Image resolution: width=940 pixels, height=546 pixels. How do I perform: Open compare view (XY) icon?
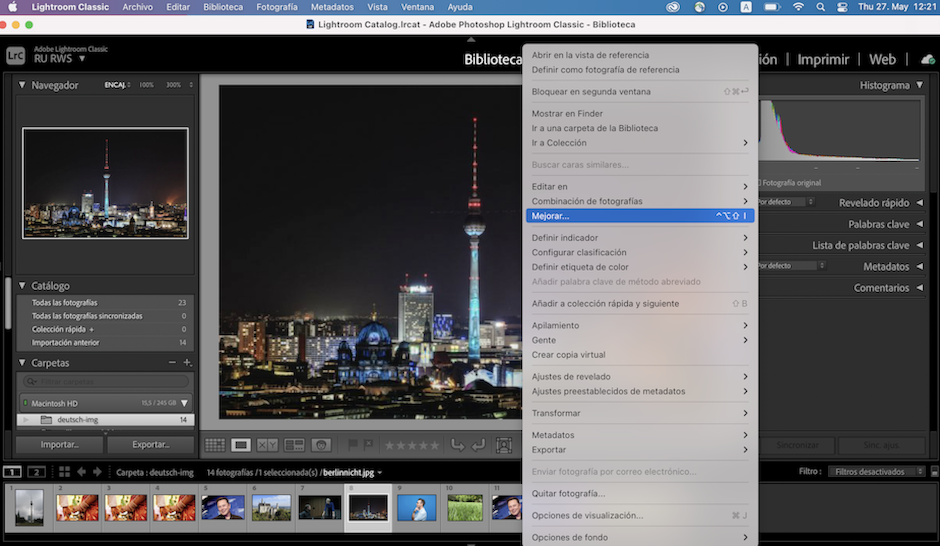267,445
